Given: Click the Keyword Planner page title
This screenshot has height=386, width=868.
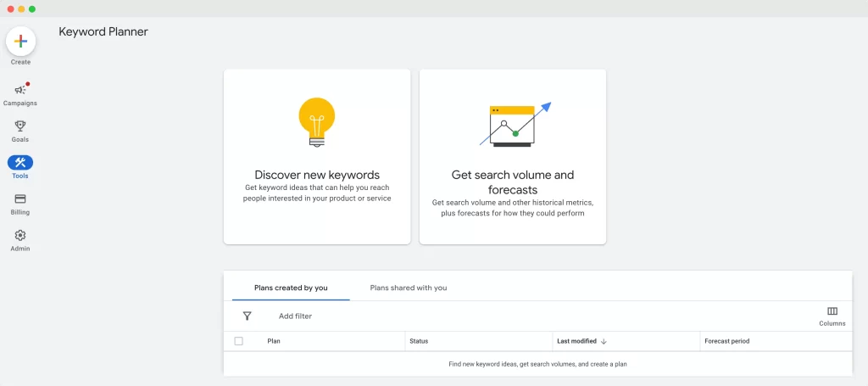Looking at the screenshot, I should tap(103, 32).
